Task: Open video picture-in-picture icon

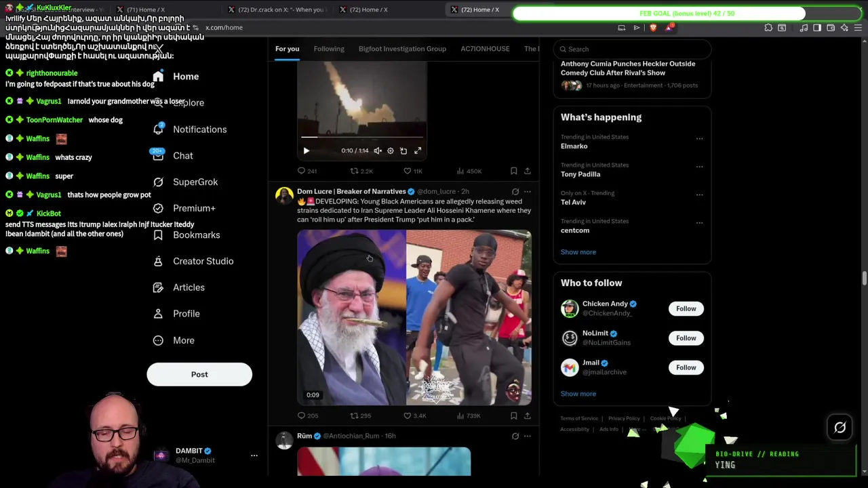Action: point(403,150)
